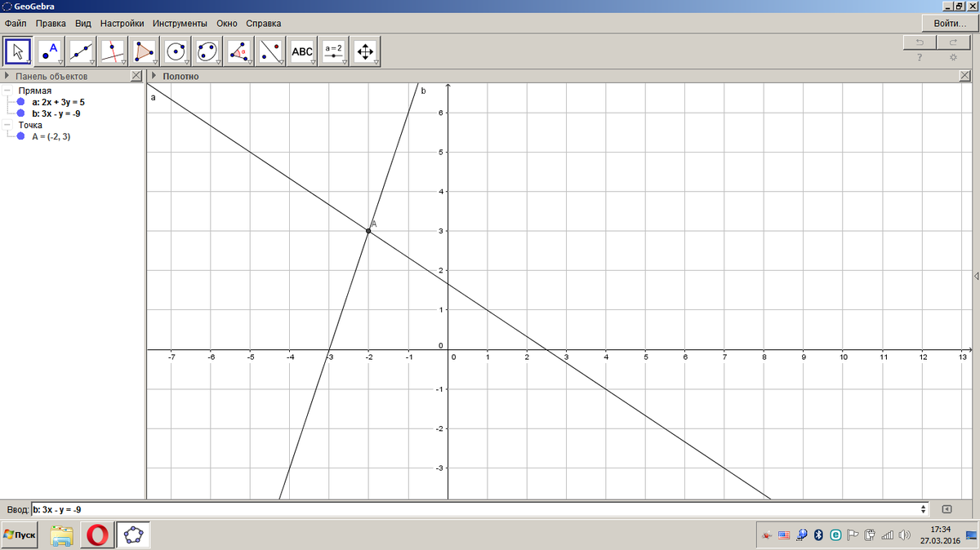Screen dimensions: 980x550
Task: Open the file explorer taskbar icon
Action: coord(62,534)
